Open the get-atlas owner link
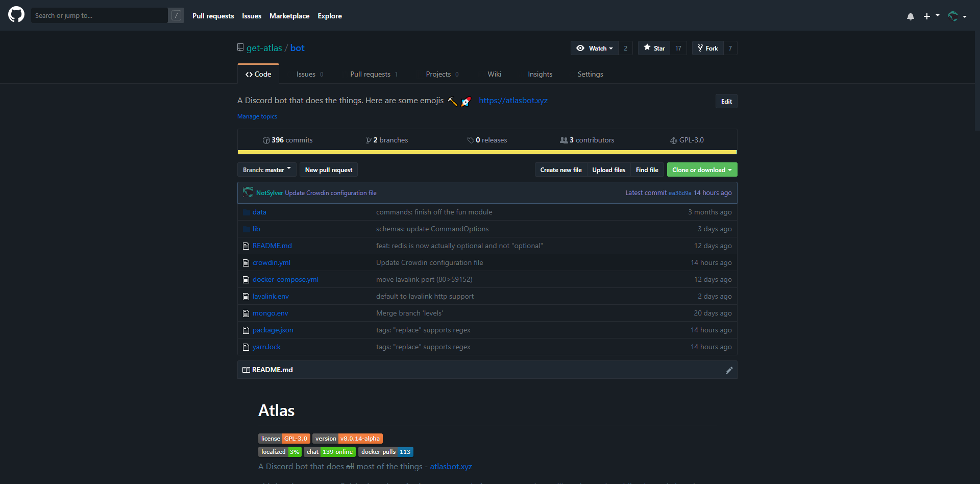 (x=264, y=48)
